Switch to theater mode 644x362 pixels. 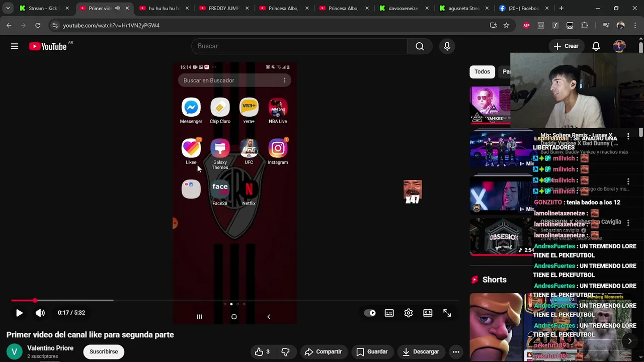coord(428,313)
